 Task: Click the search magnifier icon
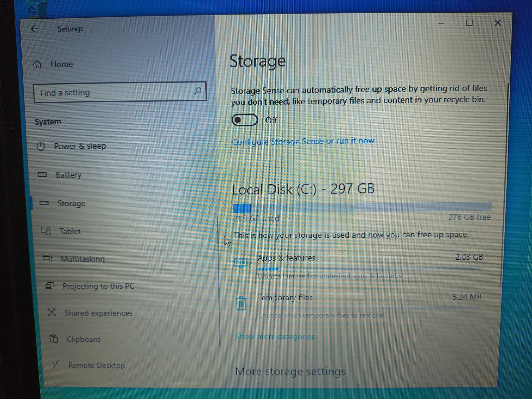198,91
